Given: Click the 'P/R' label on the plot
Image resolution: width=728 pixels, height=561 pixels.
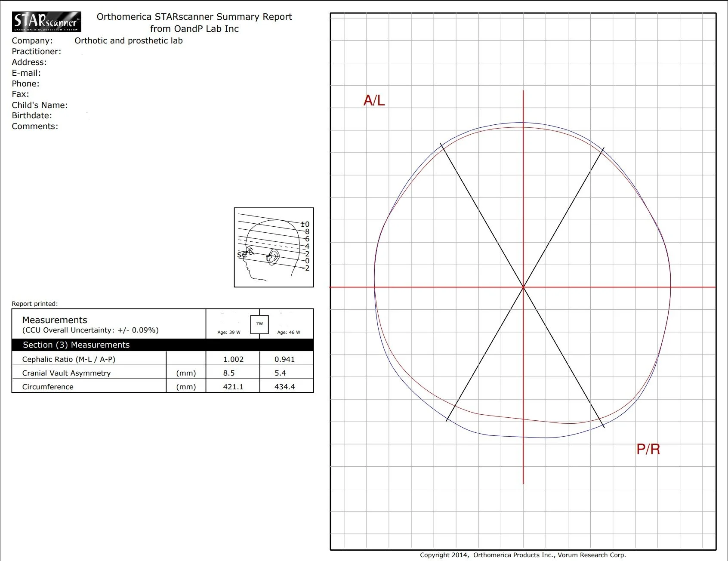Looking at the screenshot, I should pyautogui.click(x=648, y=449).
